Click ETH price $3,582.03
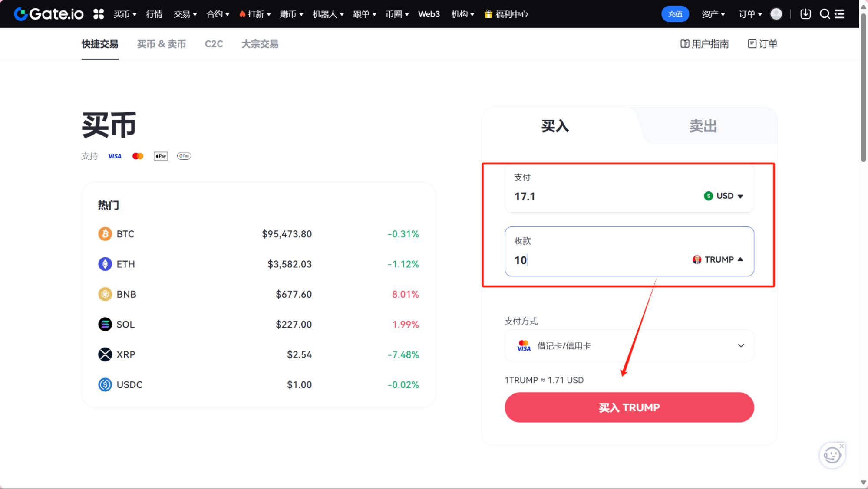The image size is (868, 489). coord(290,264)
